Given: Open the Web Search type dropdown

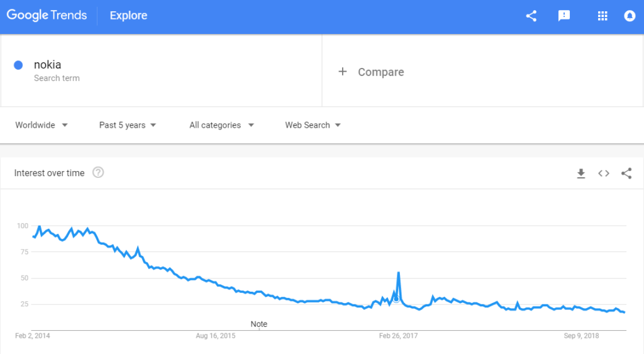Looking at the screenshot, I should point(313,125).
